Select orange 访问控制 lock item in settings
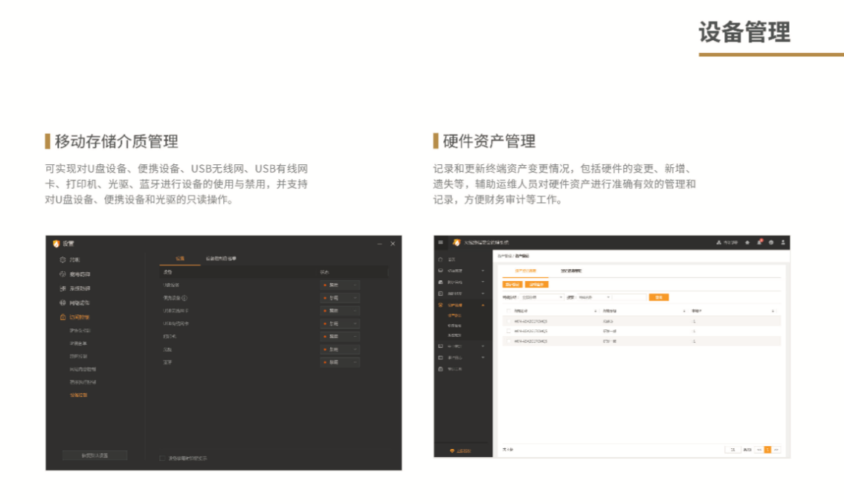 [75, 317]
